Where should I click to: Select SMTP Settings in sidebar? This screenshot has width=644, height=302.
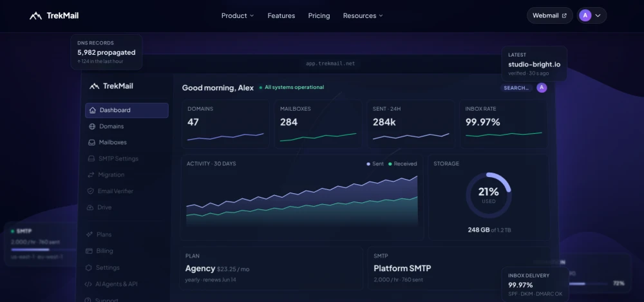tap(118, 158)
